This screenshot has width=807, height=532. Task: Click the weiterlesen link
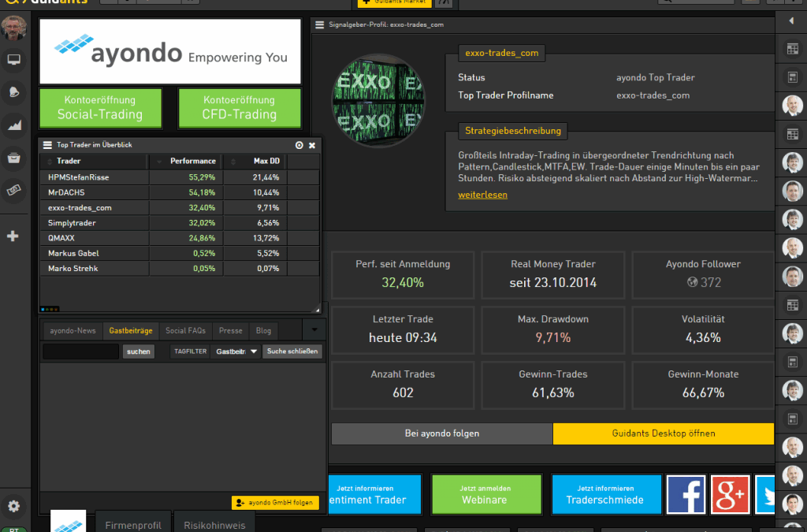point(482,195)
